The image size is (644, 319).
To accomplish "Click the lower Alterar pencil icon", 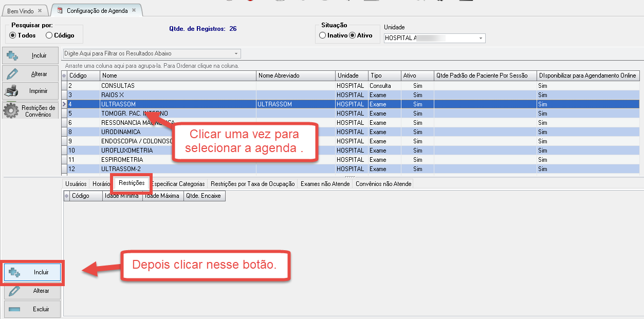I will click(13, 291).
